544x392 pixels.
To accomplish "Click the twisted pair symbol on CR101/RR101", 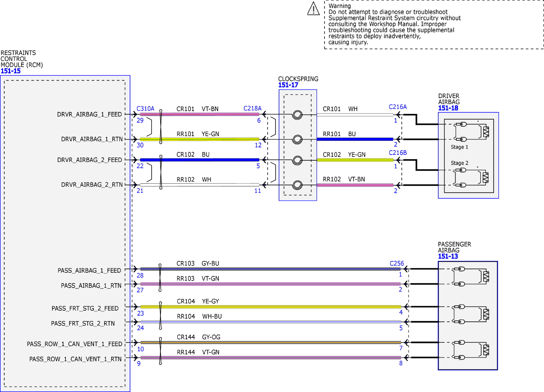I will pyautogui.click(x=161, y=127).
